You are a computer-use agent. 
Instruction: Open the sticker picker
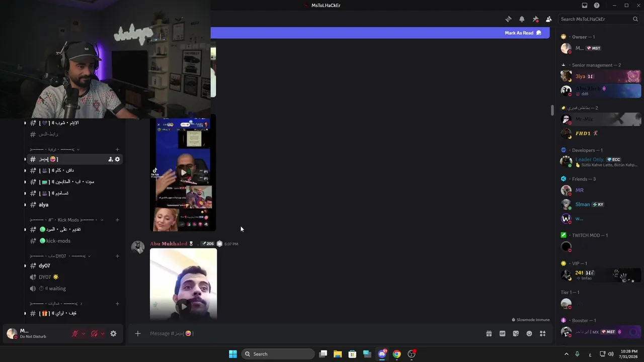(x=516, y=333)
